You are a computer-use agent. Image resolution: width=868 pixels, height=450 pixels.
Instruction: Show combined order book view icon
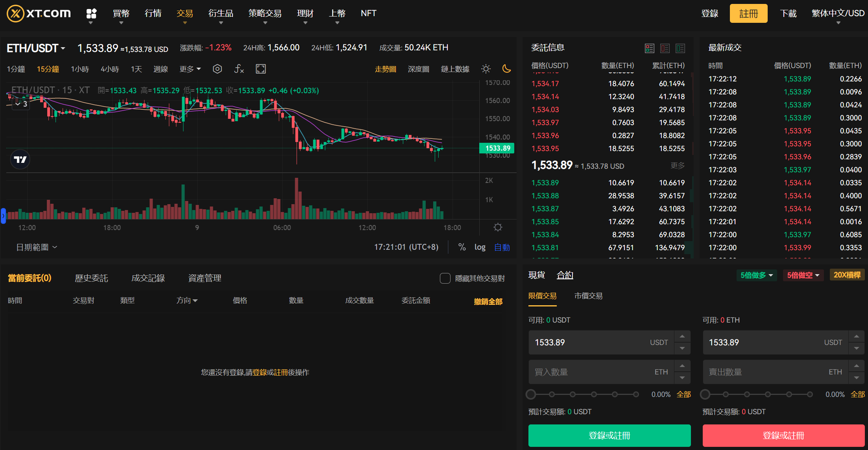pos(649,48)
